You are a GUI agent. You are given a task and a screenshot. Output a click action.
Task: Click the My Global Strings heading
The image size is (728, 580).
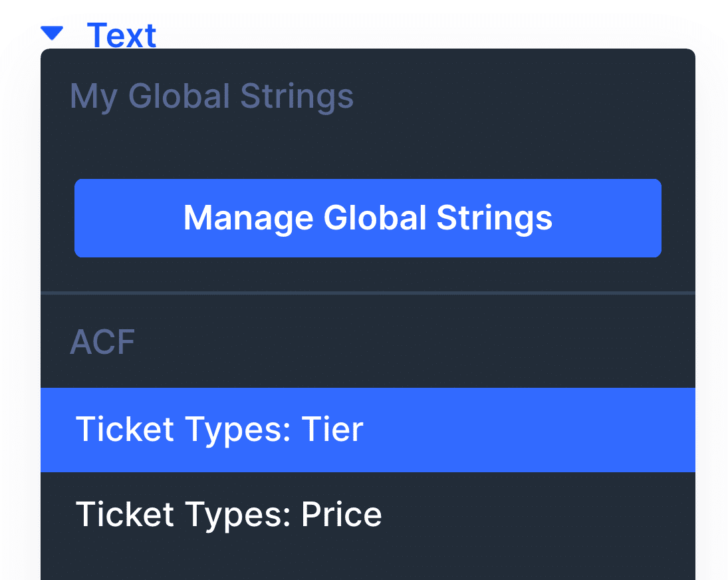click(211, 96)
